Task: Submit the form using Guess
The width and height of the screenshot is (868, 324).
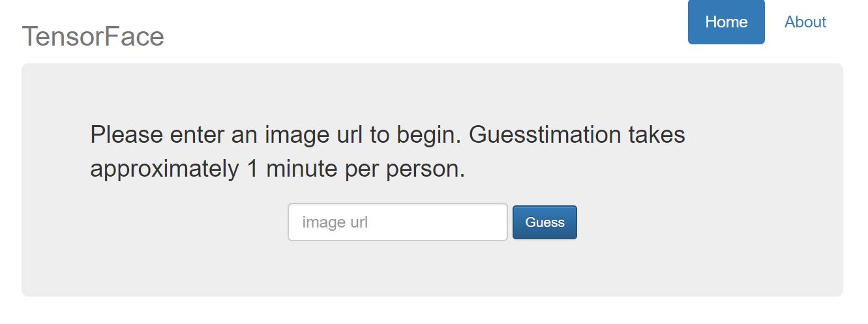Action: coord(545,222)
